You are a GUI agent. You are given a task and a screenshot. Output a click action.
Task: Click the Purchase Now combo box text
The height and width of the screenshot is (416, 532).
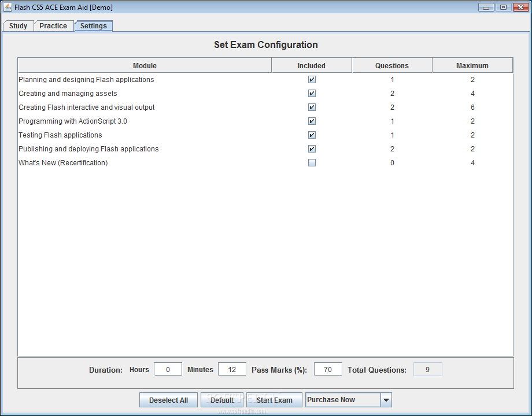331,400
